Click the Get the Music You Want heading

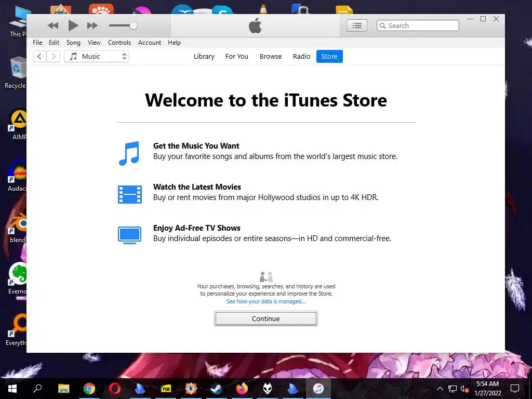point(196,146)
